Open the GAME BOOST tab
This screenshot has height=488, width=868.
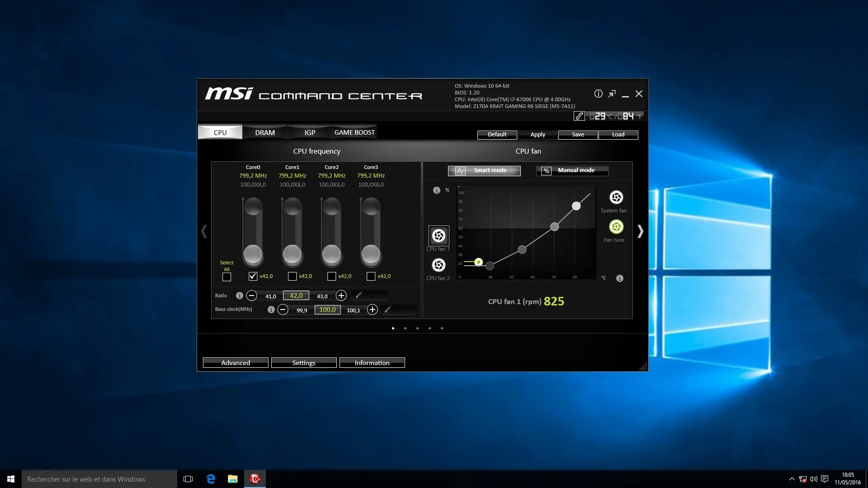coord(354,132)
